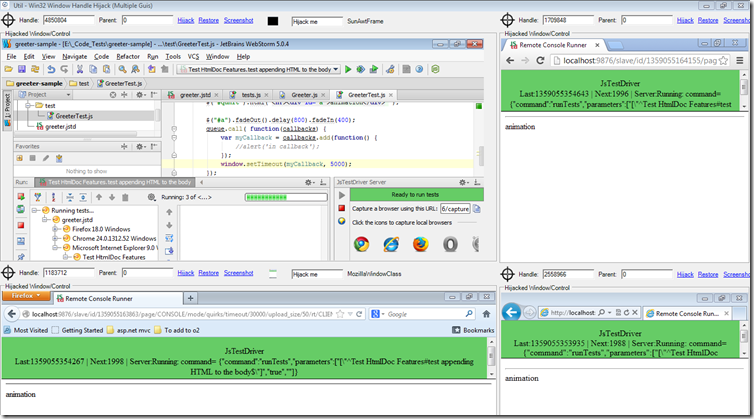
Task: Capture Internet Explorer in JsTestDriver Server
Action: tap(391, 244)
